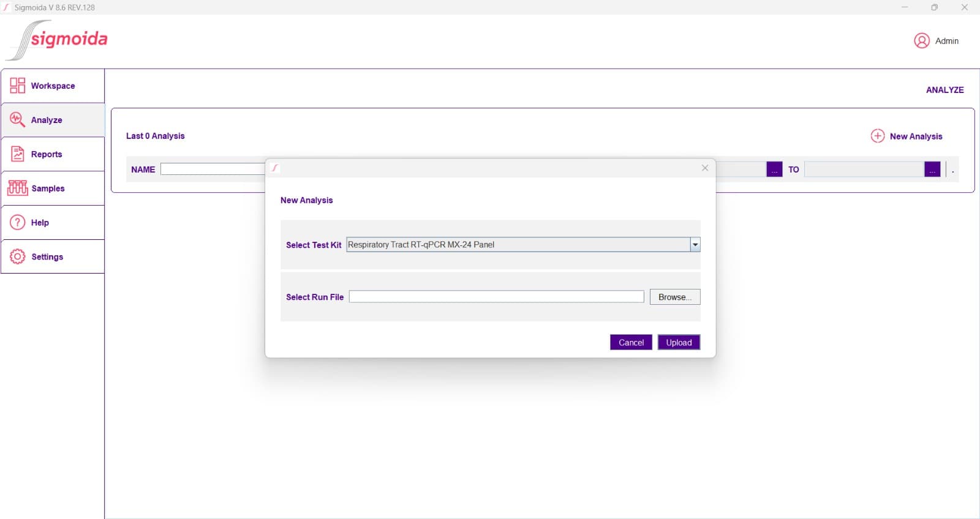Click the Select Test Kit label

314,245
